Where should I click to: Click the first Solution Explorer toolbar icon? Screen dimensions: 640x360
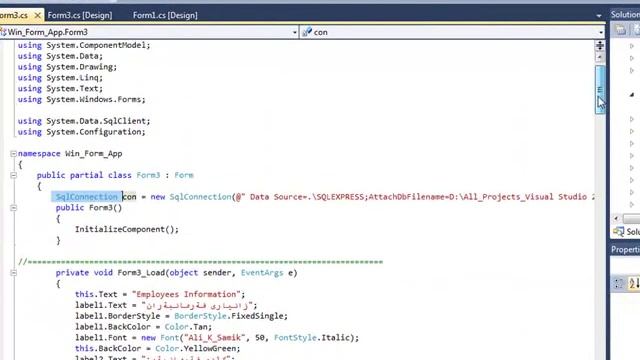tap(620, 29)
